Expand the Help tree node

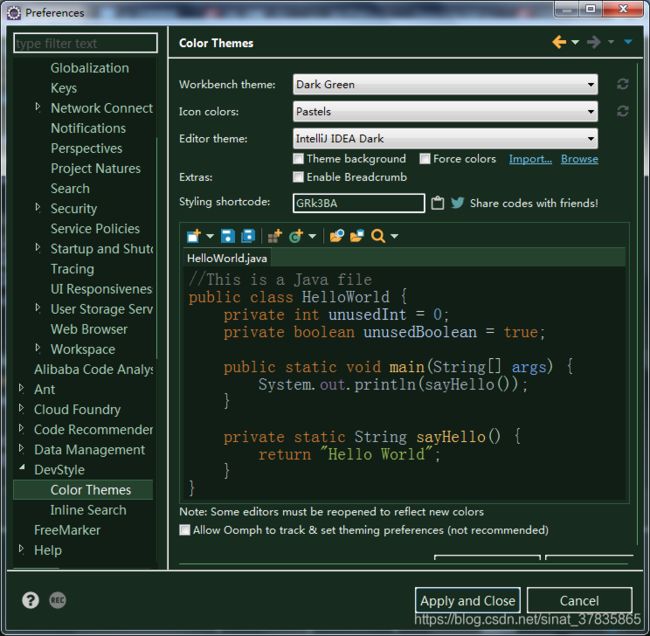pos(21,549)
